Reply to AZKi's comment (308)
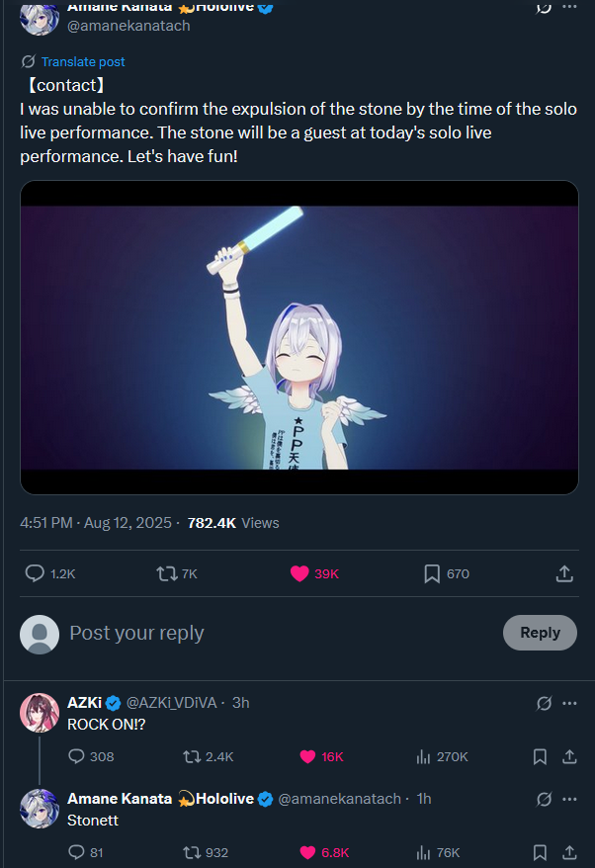This screenshot has height=868, width=595. tap(77, 756)
